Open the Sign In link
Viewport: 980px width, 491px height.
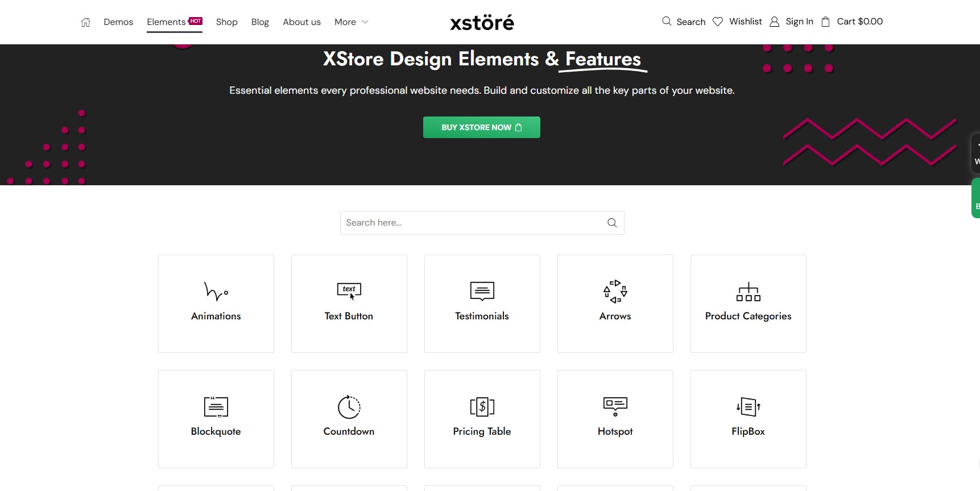(x=799, y=22)
